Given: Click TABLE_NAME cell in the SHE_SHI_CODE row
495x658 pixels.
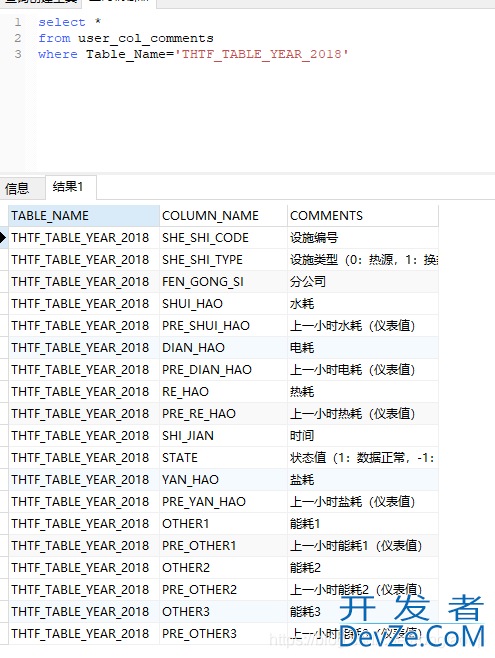Looking at the screenshot, I should point(84,238).
